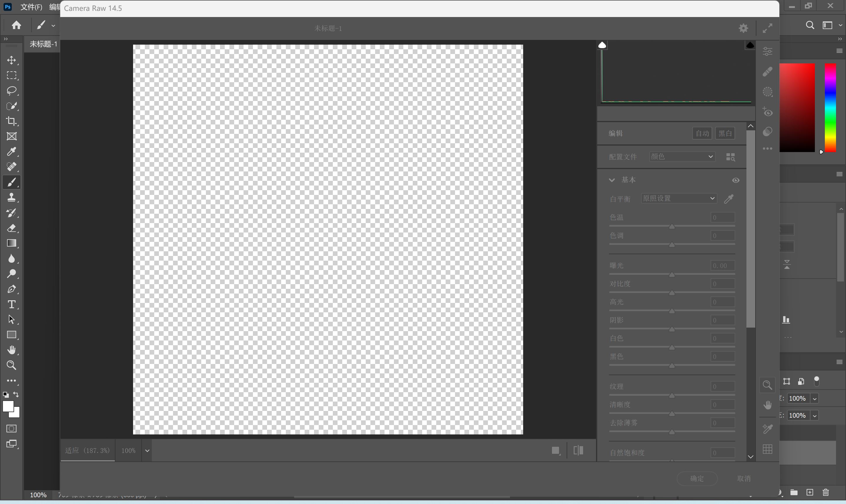The width and height of the screenshot is (846, 504).
Task: Select the Hand tool in Camera Raw
Action: [x=767, y=405]
